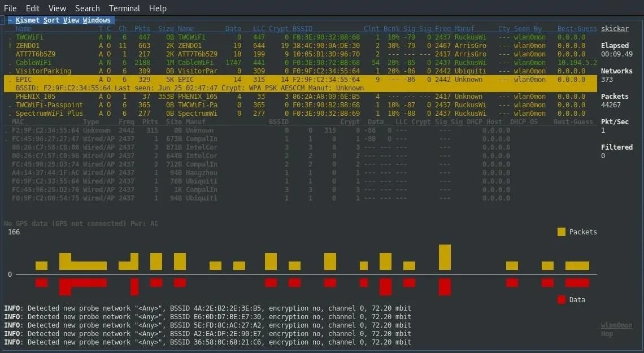The height and width of the screenshot is (353, 644).
Task: Select client F2:9F:C2:34:55:64 row
Action: pos(259,130)
